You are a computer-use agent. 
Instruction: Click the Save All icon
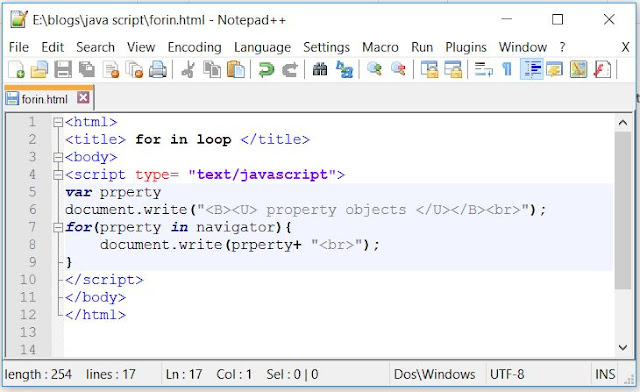(87, 69)
